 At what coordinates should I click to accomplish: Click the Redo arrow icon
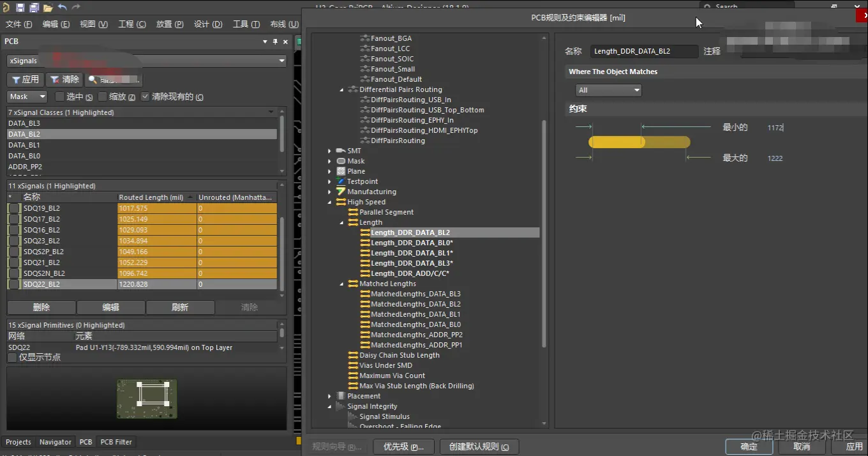76,8
